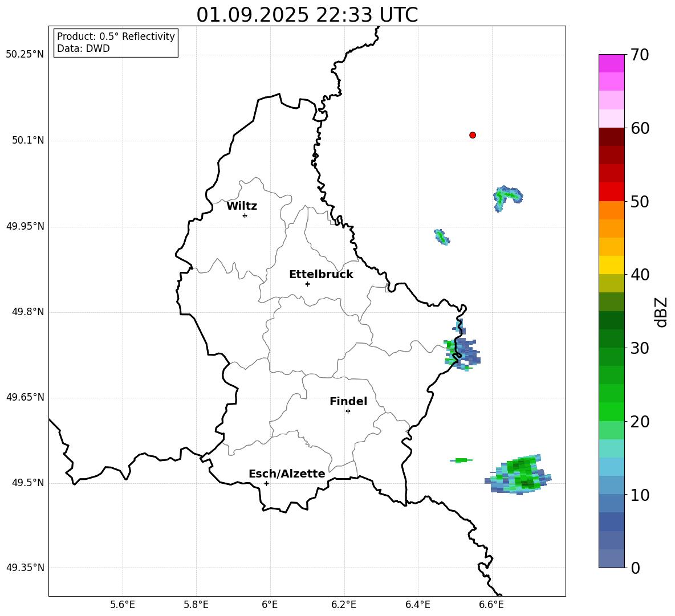Click the Esch/Alzette cross marker

coord(266,483)
